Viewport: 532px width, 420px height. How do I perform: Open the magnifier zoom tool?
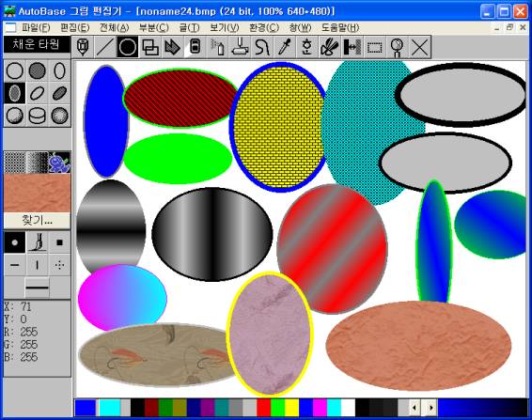[397, 47]
